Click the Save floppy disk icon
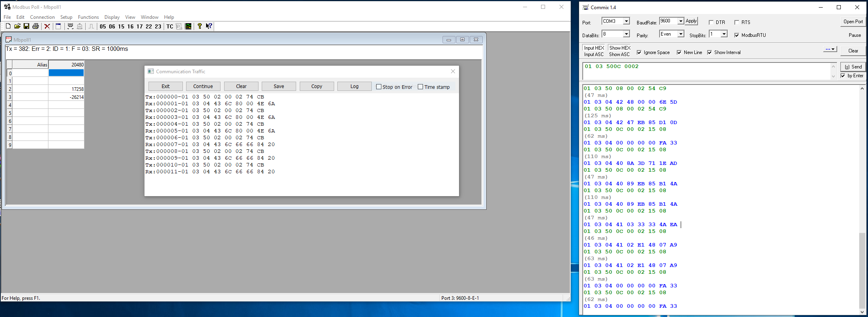Image resolution: width=868 pixels, height=317 pixels. (x=26, y=26)
